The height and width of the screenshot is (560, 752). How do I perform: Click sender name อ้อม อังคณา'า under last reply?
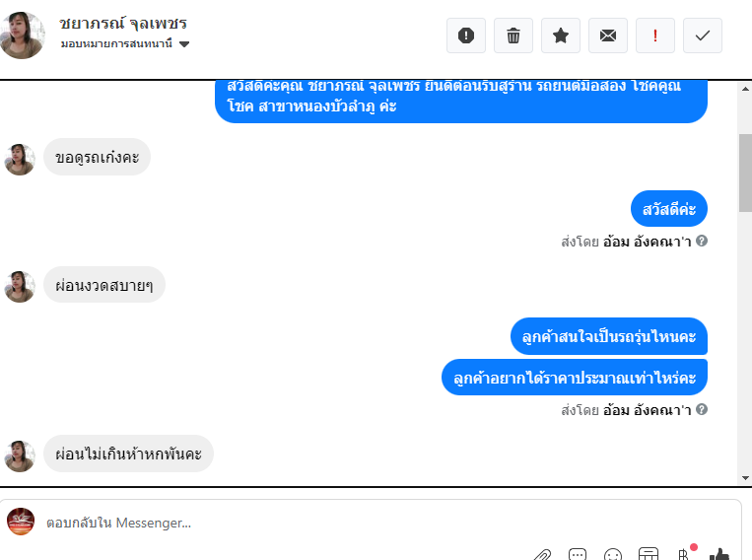(x=647, y=410)
